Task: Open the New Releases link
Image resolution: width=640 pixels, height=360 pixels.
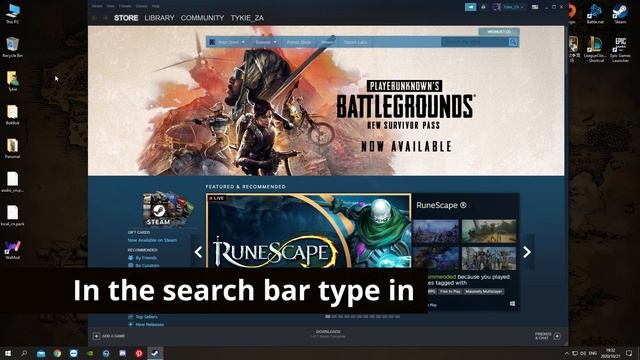Action: click(x=149, y=324)
